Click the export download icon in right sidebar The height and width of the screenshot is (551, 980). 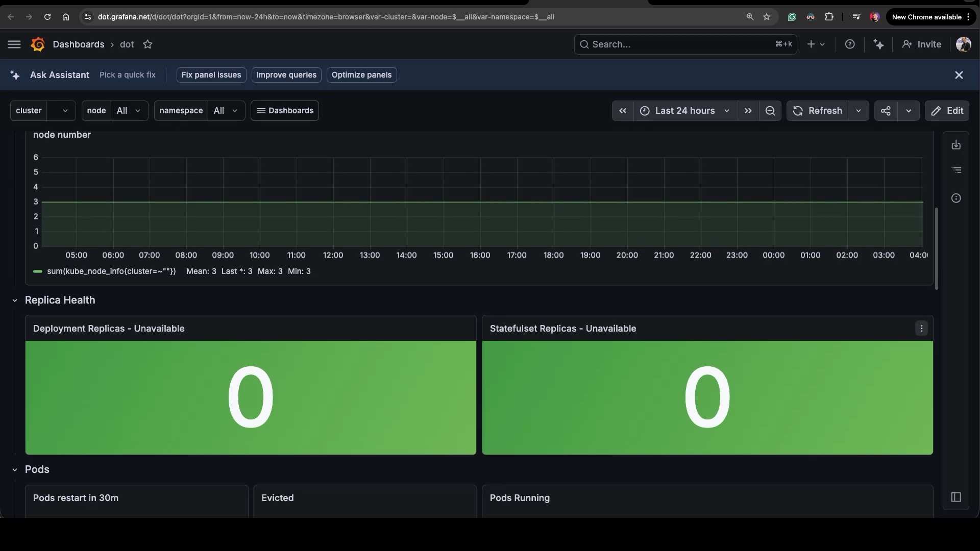coord(956,145)
